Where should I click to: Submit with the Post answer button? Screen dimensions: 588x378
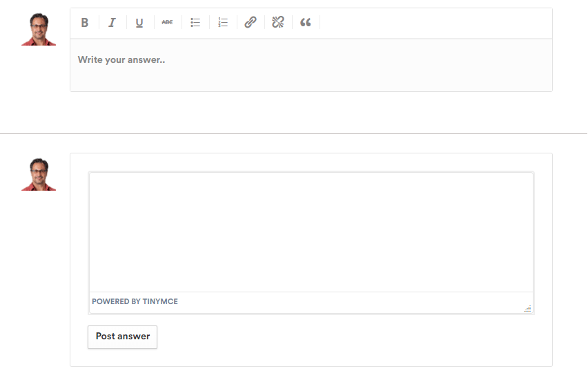(x=123, y=337)
